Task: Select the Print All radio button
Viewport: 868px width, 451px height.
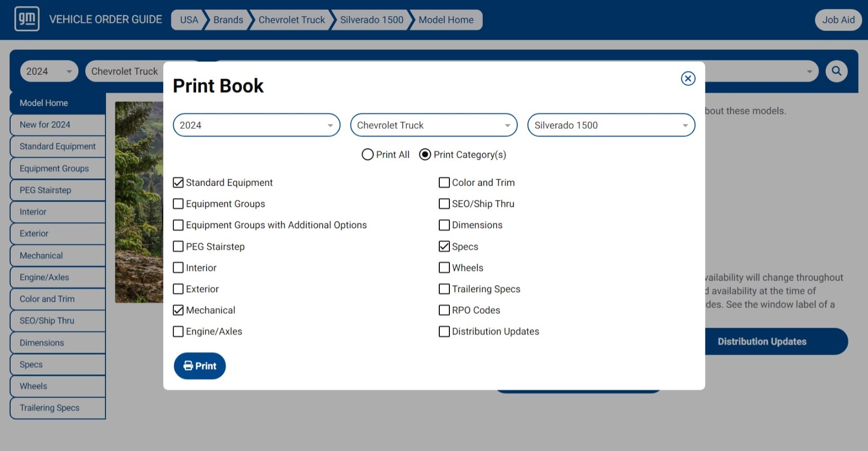Action: click(367, 155)
